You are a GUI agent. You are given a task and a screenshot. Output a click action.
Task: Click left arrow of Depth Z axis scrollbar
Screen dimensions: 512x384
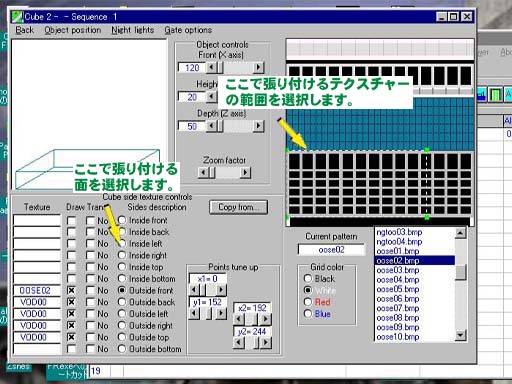(211, 126)
